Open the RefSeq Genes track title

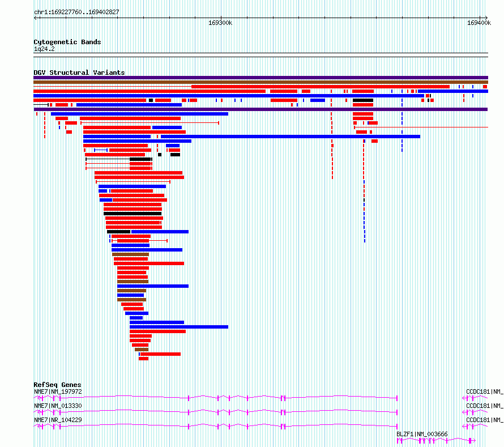pos(57,385)
